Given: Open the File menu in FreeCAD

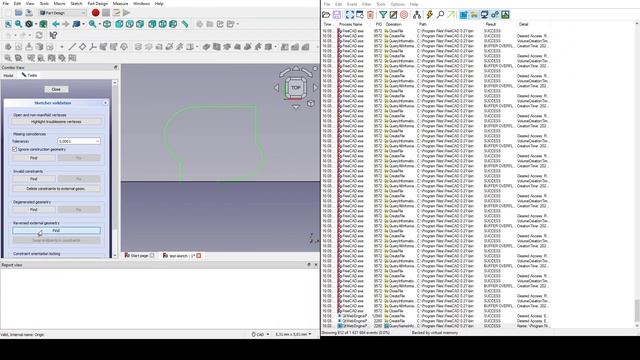Looking at the screenshot, I should [x=6, y=3].
